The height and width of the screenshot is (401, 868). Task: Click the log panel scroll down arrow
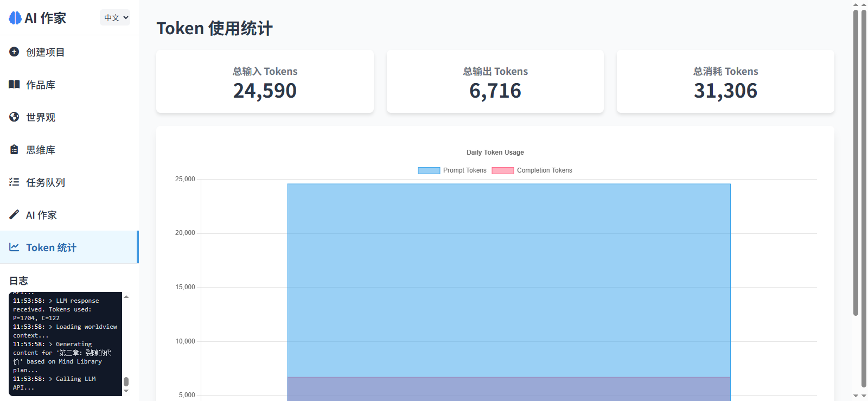click(126, 391)
